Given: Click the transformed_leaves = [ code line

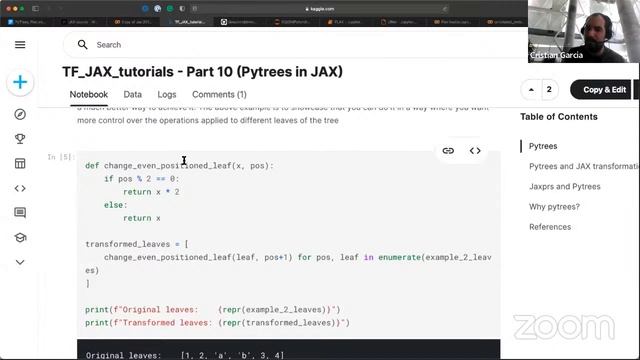Looking at the screenshot, I should pyautogui.click(x=137, y=244).
